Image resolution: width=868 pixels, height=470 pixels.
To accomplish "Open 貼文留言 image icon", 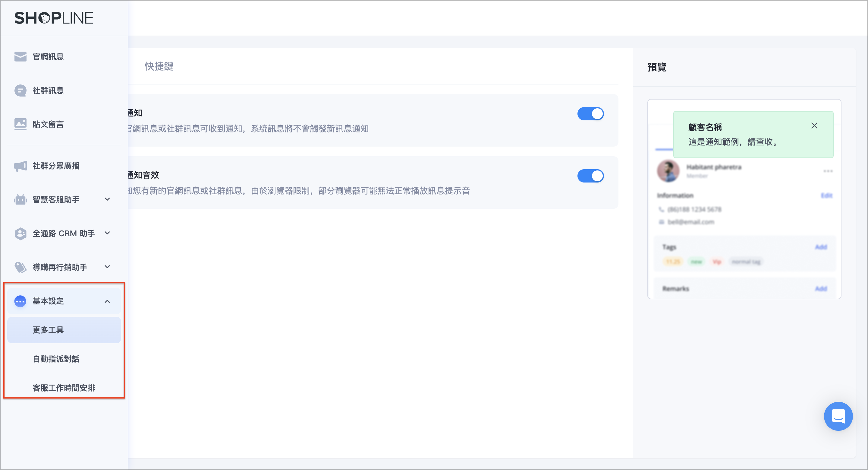I will (x=20, y=124).
